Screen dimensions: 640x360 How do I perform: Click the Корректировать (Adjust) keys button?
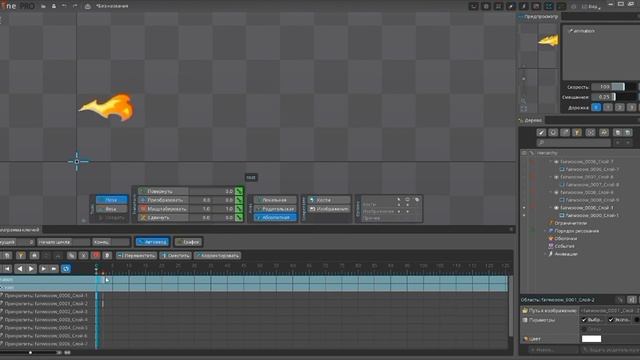click(x=218, y=256)
